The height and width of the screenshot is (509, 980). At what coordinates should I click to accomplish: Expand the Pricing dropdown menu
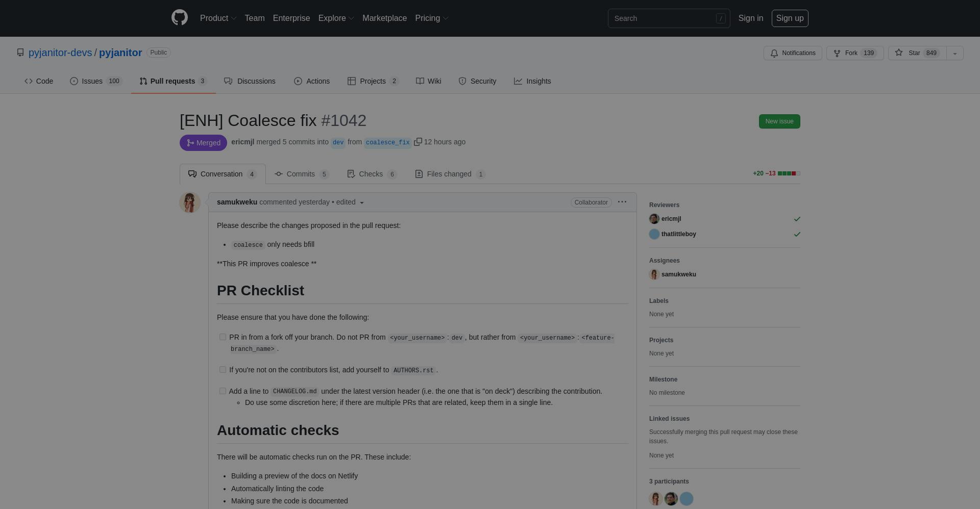pos(431,18)
